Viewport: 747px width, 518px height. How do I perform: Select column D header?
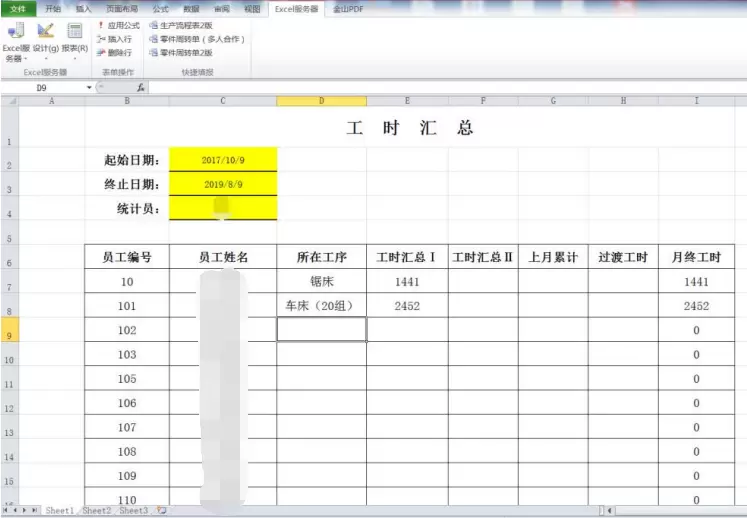click(321, 101)
